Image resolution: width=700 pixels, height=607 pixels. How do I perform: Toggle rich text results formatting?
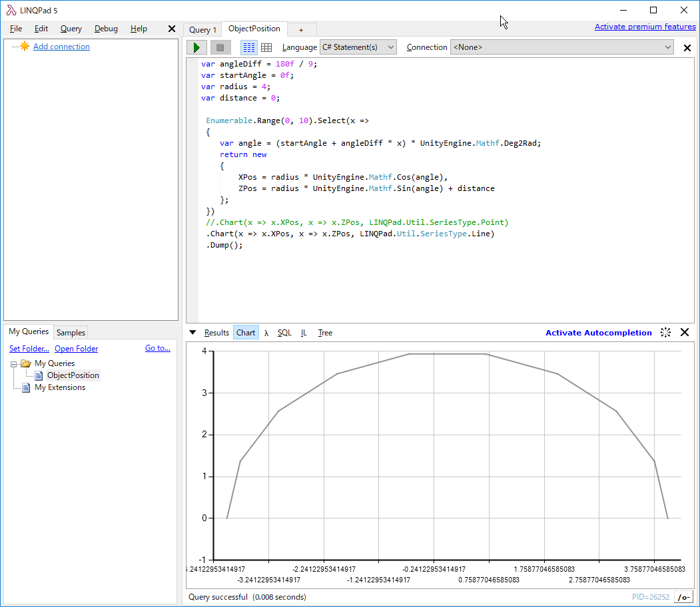tap(248, 47)
